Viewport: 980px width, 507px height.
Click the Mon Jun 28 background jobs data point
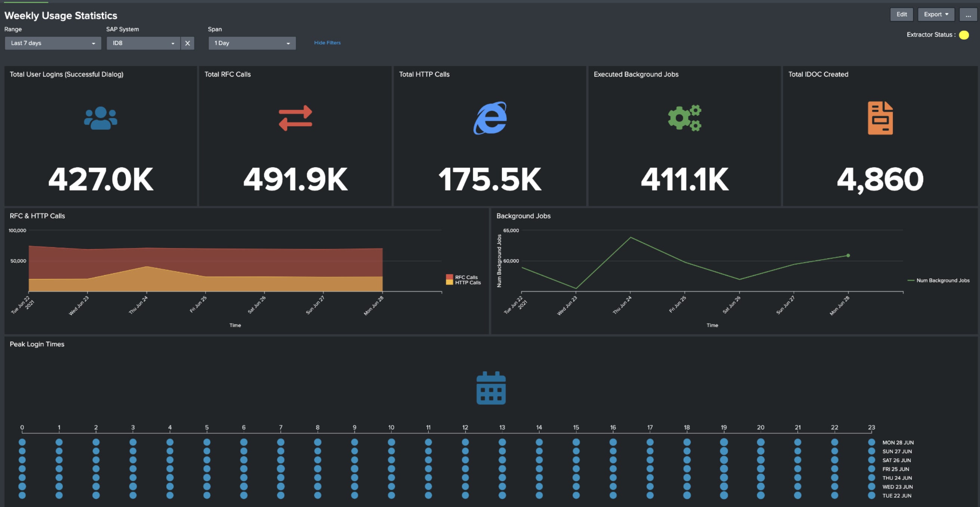coord(848,255)
